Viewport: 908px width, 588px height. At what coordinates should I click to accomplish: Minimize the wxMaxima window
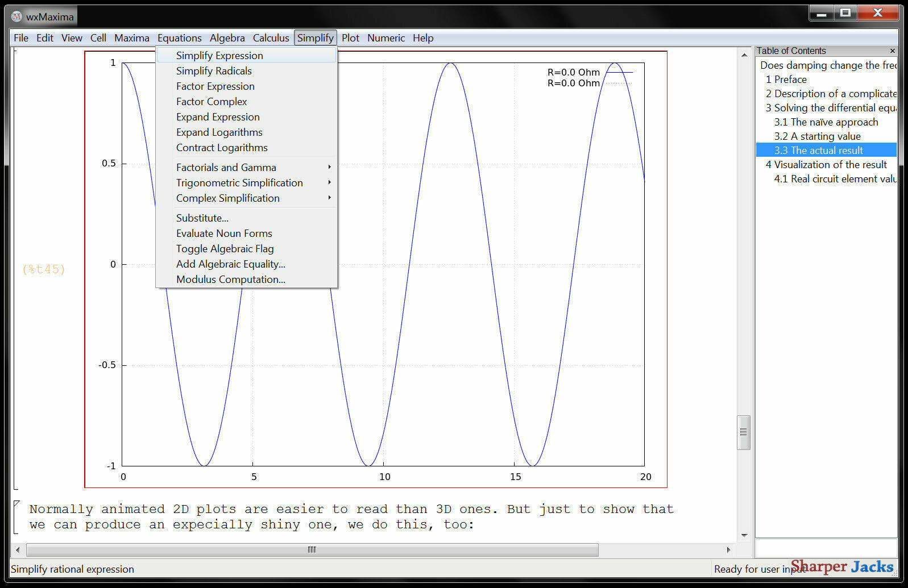pos(822,13)
